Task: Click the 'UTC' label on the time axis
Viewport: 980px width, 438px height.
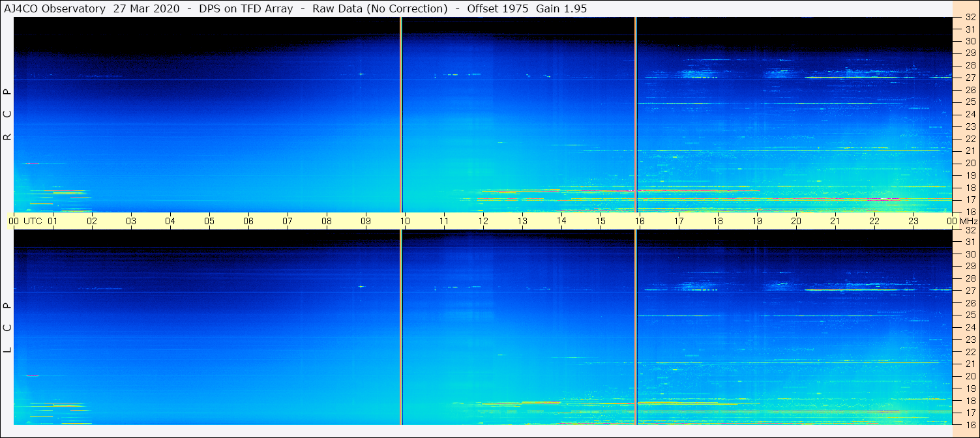Action: click(33, 221)
